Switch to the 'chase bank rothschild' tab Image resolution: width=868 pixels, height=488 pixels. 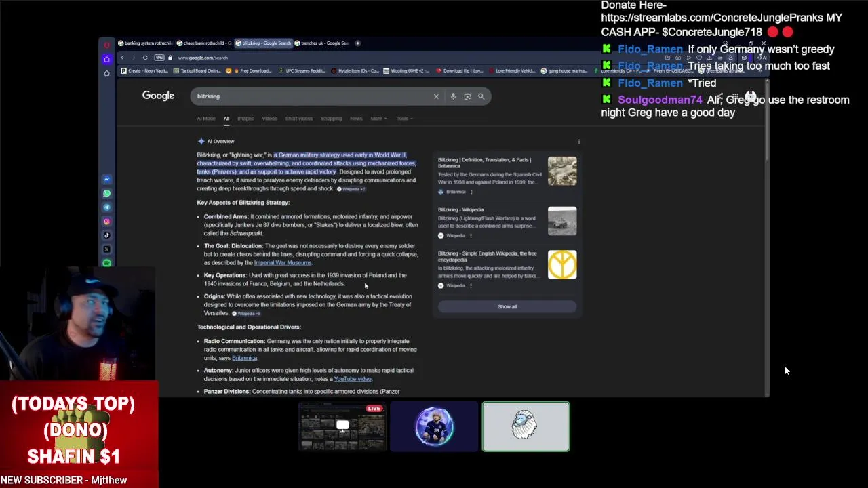(x=204, y=43)
